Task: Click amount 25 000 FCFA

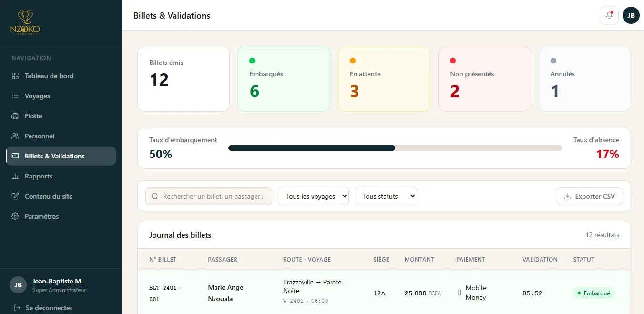Action: (x=423, y=293)
